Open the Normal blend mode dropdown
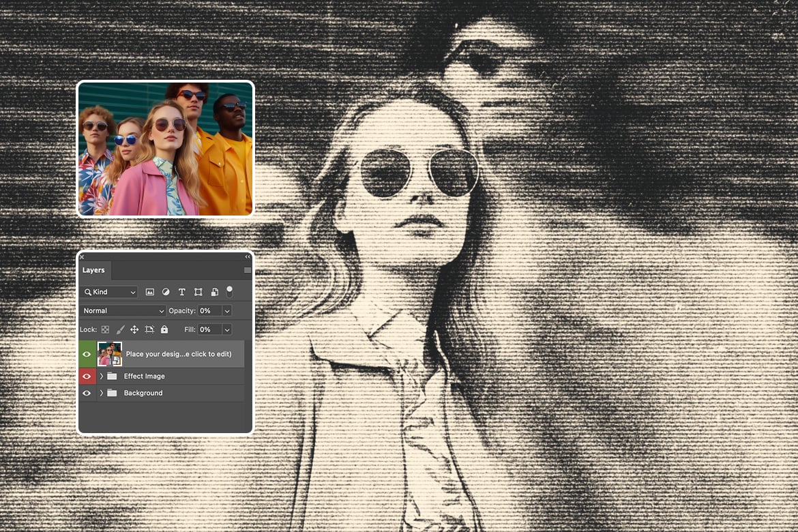 pos(123,310)
